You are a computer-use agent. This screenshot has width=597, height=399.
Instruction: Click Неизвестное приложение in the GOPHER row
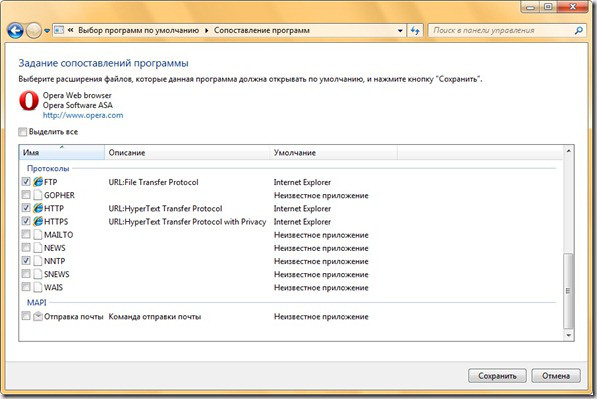321,195
